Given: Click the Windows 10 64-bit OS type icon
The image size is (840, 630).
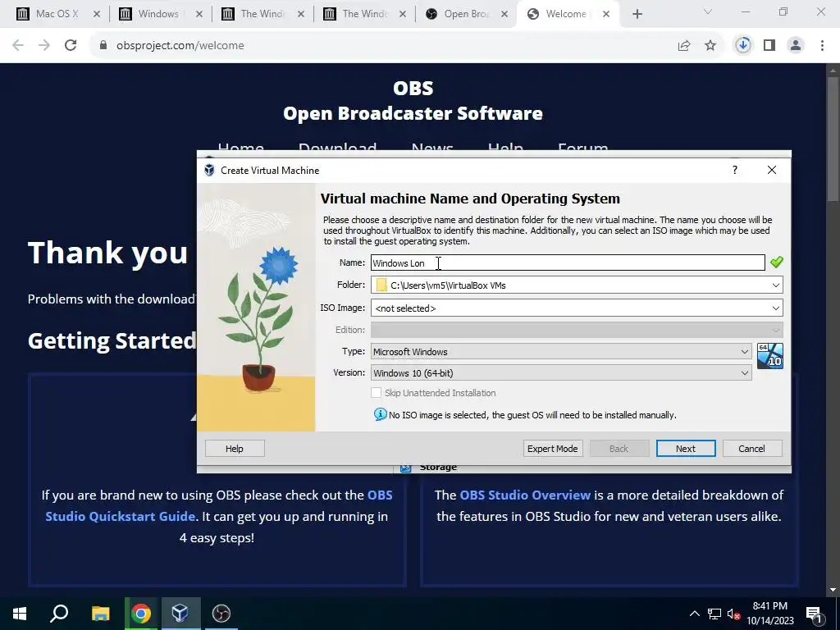Looking at the screenshot, I should (x=769, y=356).
